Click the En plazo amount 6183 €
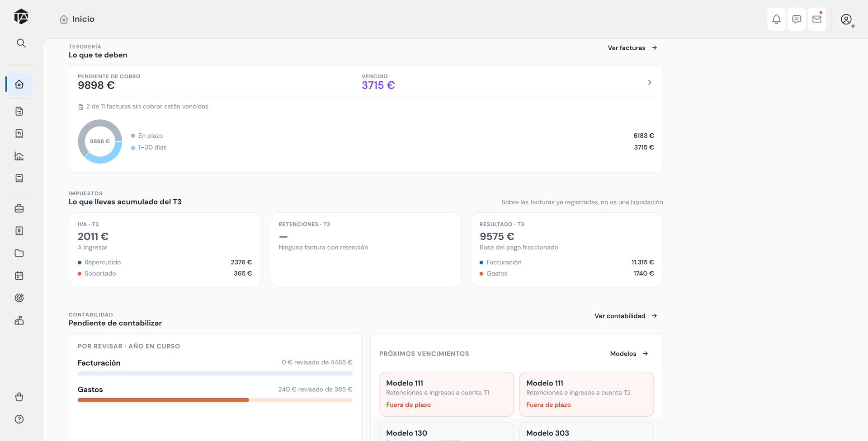Screen dimensions: 868x441 click(644, 136)
